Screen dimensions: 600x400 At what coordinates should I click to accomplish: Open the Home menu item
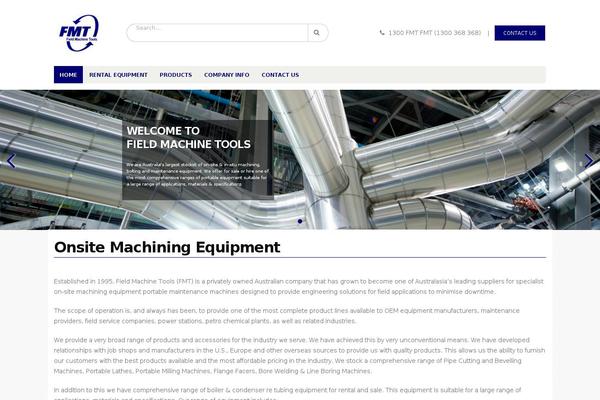coord(68,75)
